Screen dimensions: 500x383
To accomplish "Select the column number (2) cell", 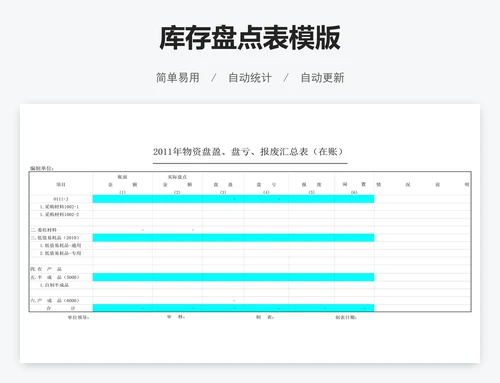I will click(177, 192).
